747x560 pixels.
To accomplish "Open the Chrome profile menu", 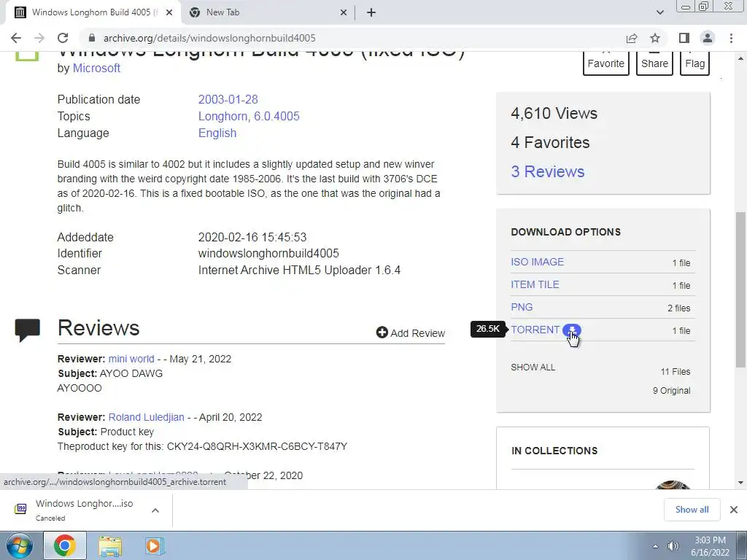I will click(x=708, y=38).
